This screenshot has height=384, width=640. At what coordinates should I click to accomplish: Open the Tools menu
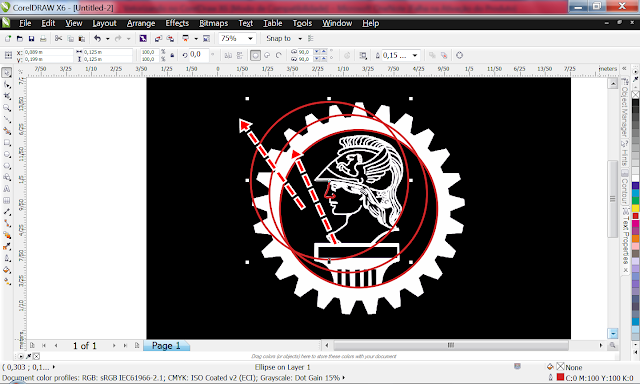coord(302,23)
